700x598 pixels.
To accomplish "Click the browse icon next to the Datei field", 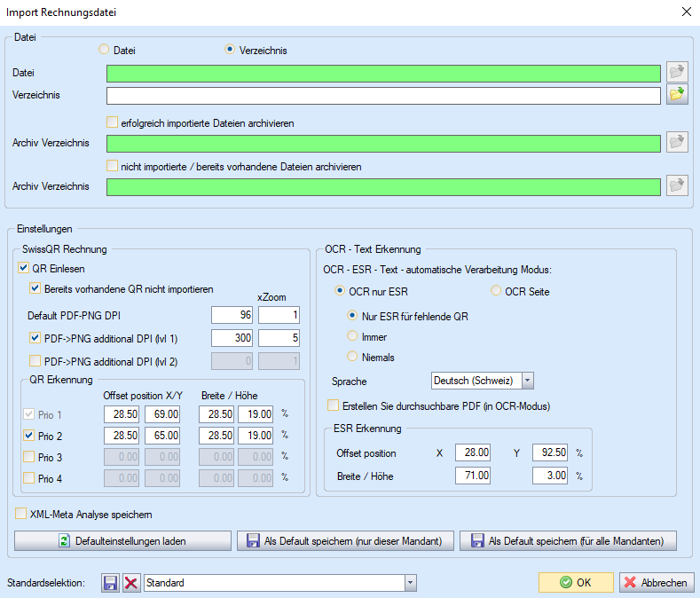I will coord(677,73).
